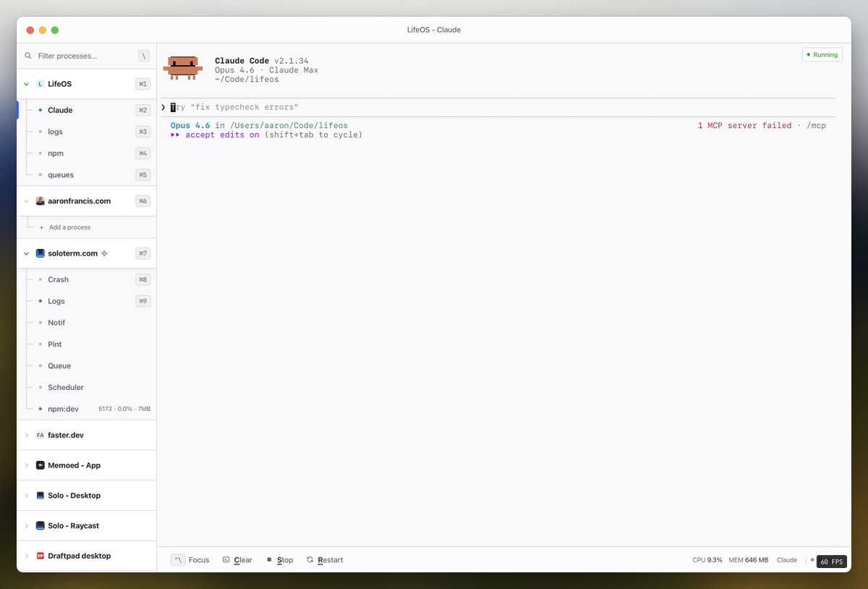Click the ~/Code/lifeos path text

tap(247, 80)
